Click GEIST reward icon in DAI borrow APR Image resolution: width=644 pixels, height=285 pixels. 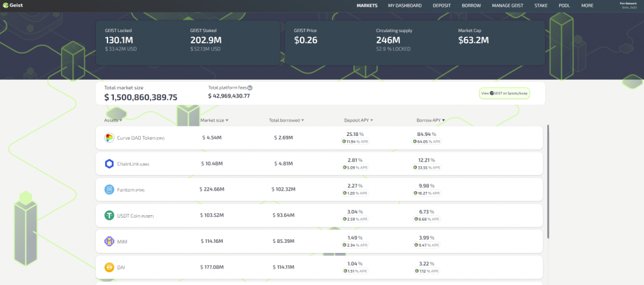[x=416, y=271]
